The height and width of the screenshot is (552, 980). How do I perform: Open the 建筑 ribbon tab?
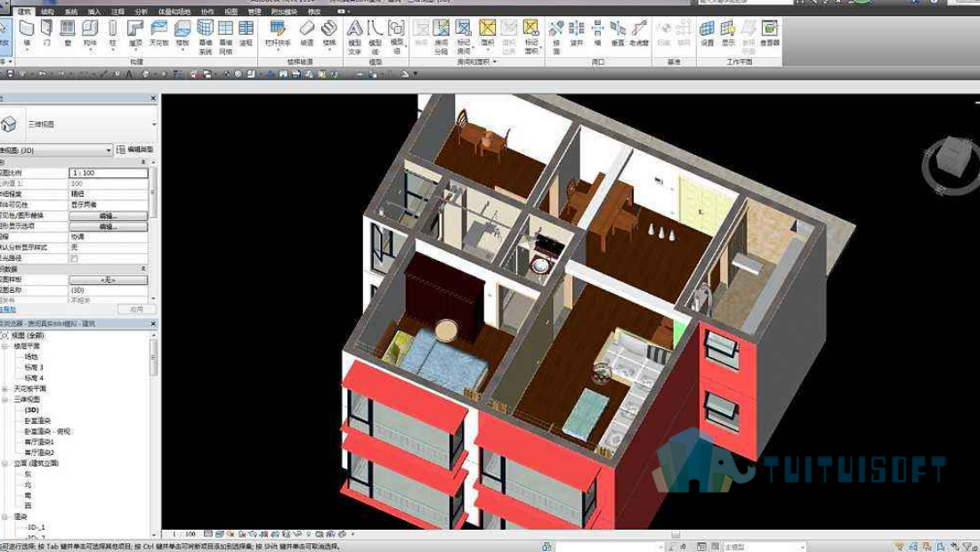pyautogui.click(x=24, y=12)
